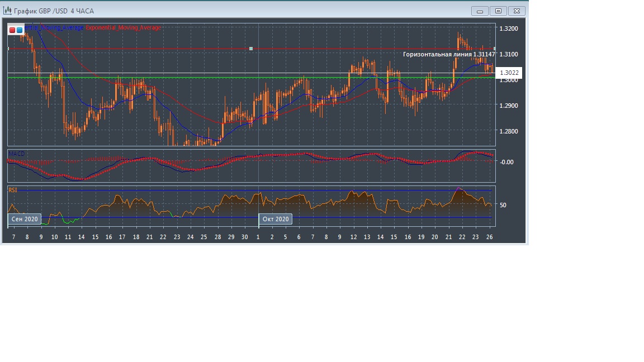This screenshot has width=644, height=362.
Task: Click RSI level 50 axis label
Action: click(503, 205)
